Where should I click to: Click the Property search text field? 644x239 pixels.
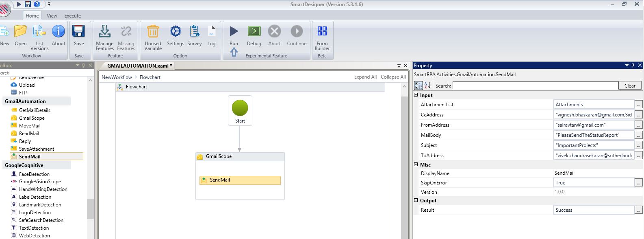pos(535,86)
